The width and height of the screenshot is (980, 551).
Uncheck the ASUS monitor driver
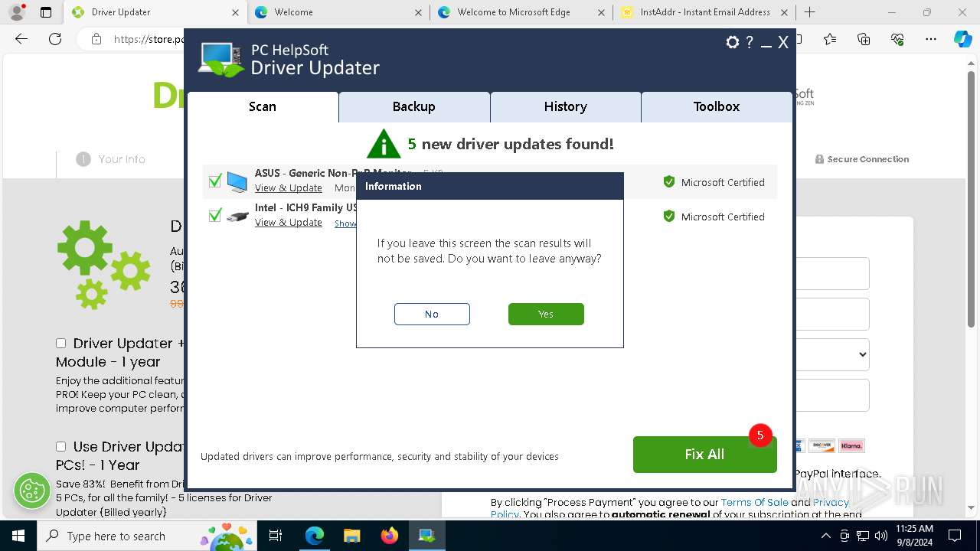point(215,181)
